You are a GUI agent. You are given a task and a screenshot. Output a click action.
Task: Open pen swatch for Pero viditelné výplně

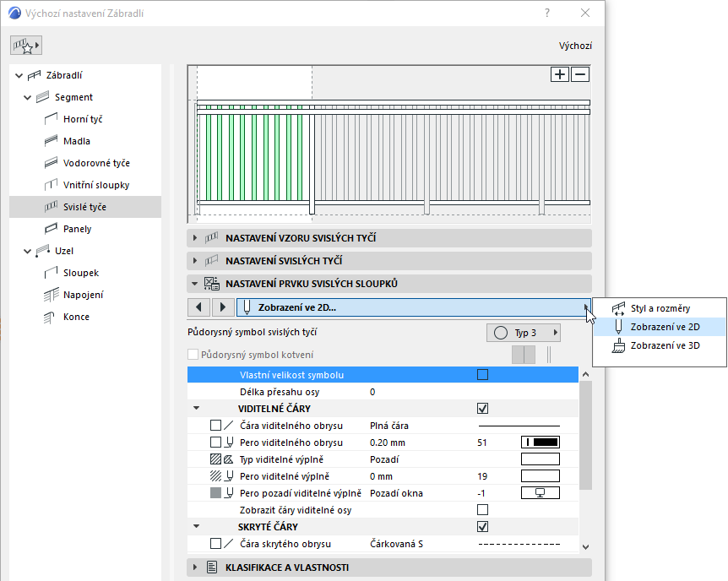click(541, 476)
